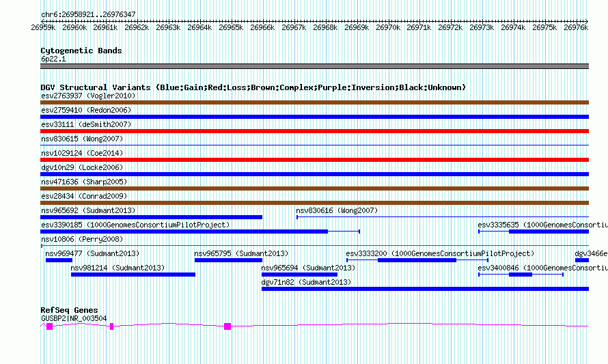
Task: Select the dgv71n82 (Sudmant2013) long blue bar
Action: (x=426, y=289)
